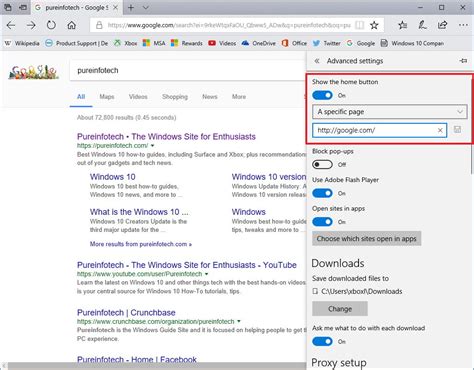Screen dimensions: 474x370
Task: Click Choose which sites open in apps
Action: (367, 239)
